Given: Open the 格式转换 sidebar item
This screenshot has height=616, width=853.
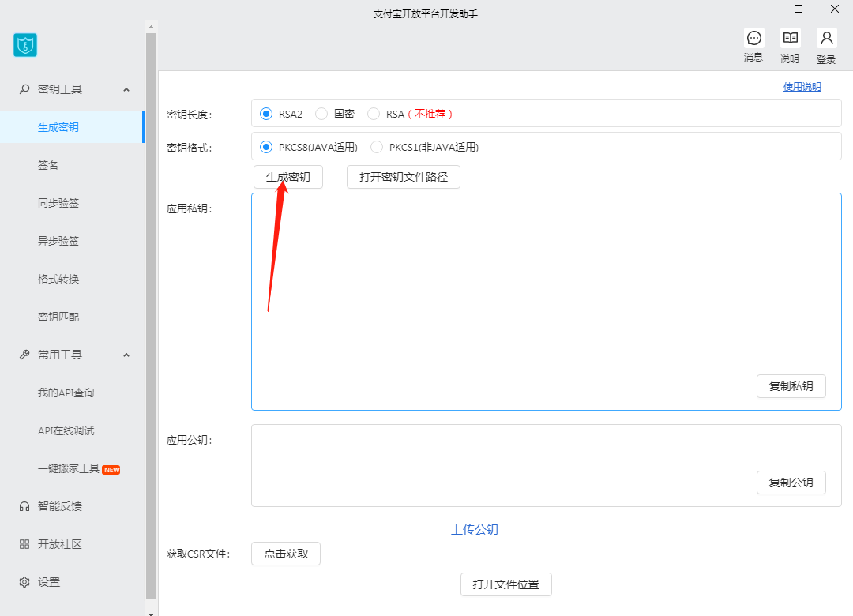Looking at the screenshot, I should 58,279.
